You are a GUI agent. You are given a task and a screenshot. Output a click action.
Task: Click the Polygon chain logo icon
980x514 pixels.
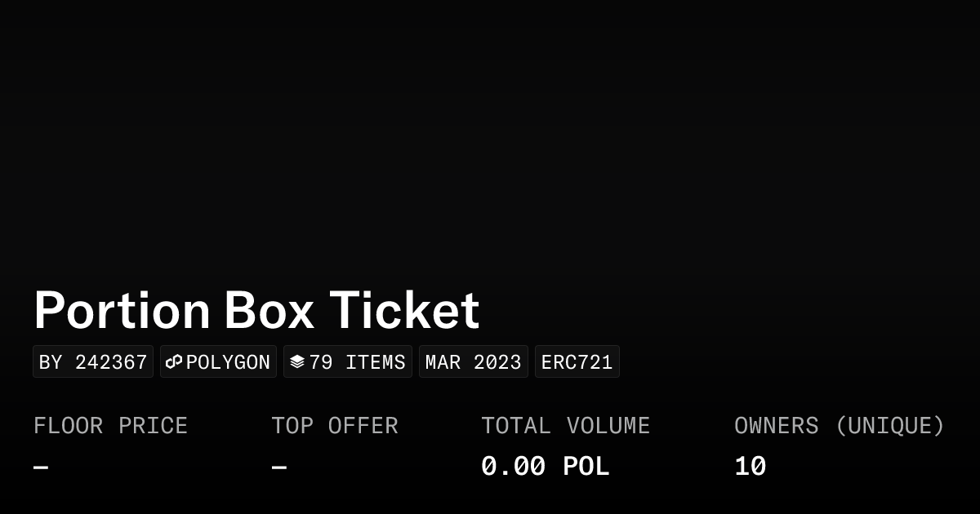pyautogui.click(x=174, y=361)
